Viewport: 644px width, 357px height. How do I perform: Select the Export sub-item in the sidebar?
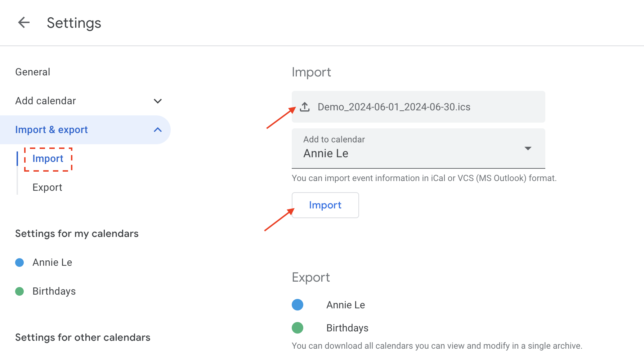[x=47, y=188]
